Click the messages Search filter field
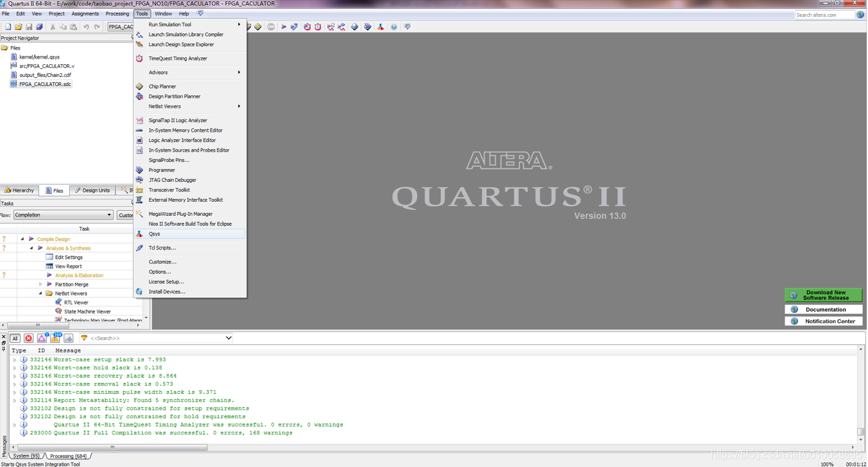Screen dimensions: 868x467 pos(155,339)
